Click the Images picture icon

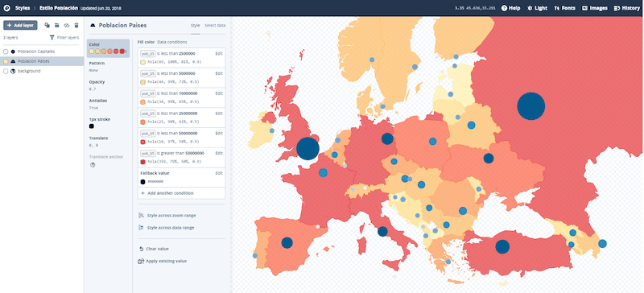click(584, 8)
